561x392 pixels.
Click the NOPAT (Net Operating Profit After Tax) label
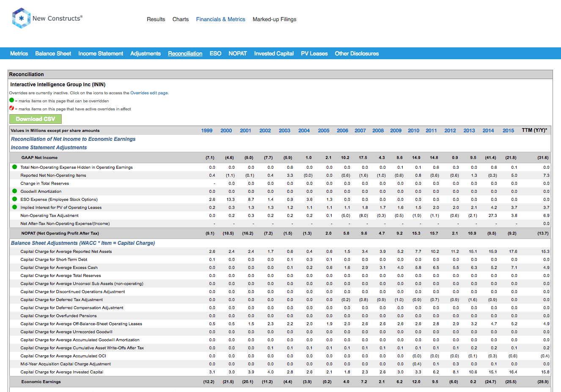point(60,233)
